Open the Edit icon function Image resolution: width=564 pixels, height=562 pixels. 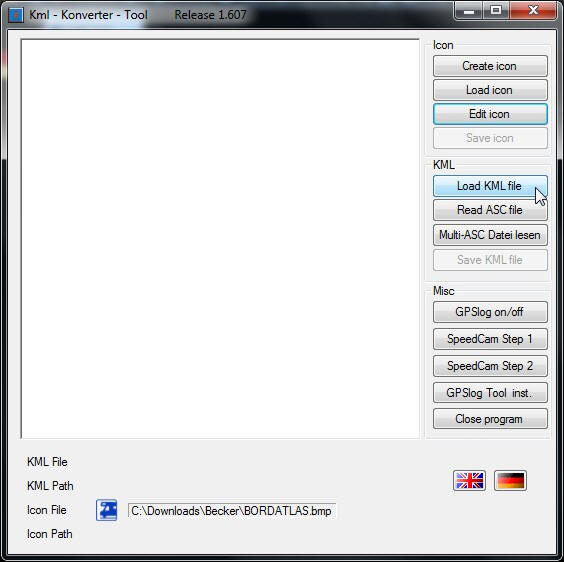coord(490,114)
